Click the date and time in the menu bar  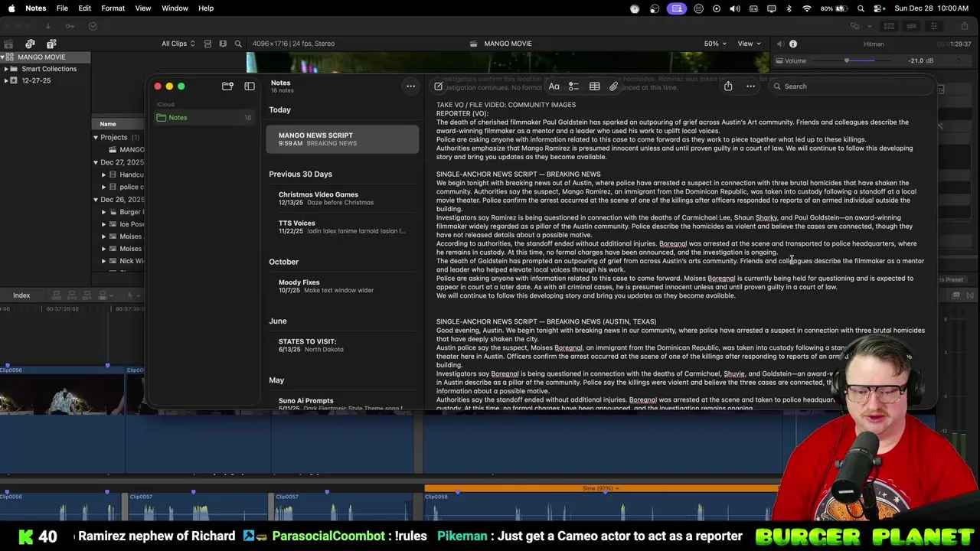point(931,8)
